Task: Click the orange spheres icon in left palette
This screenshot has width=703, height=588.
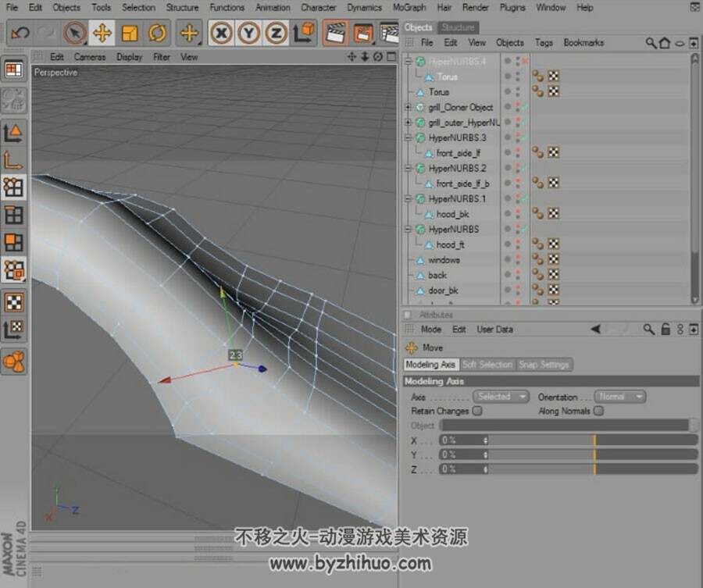Action: pyautogui.click(x=13, y=362)
